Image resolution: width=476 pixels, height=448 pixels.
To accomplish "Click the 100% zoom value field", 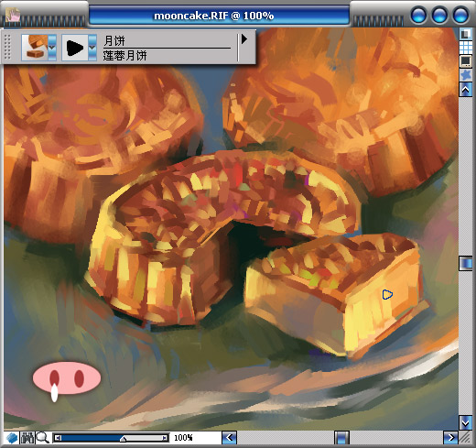I will [183, 438].
